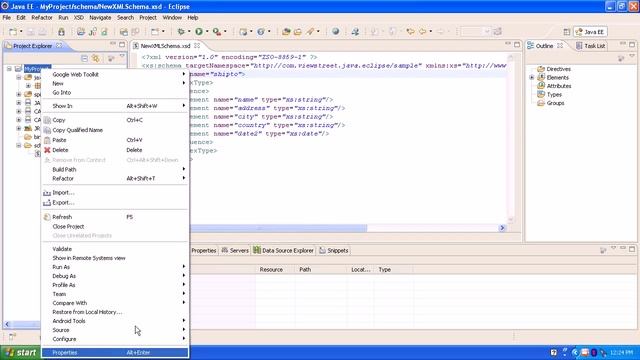Switch to the Servers tab
This screenshot has height=360, width=640.
point(235,250)
